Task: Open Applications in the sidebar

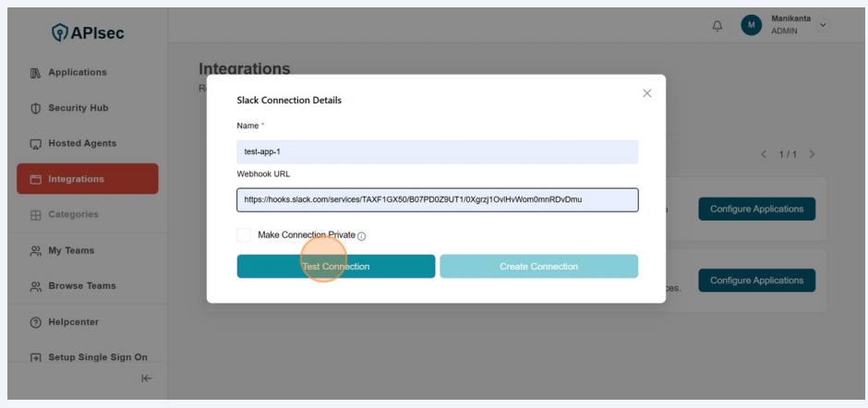Action: (x=78, y=73)
